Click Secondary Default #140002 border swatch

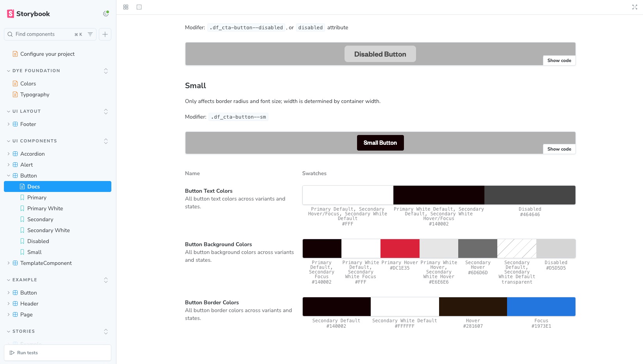(337, 307)
